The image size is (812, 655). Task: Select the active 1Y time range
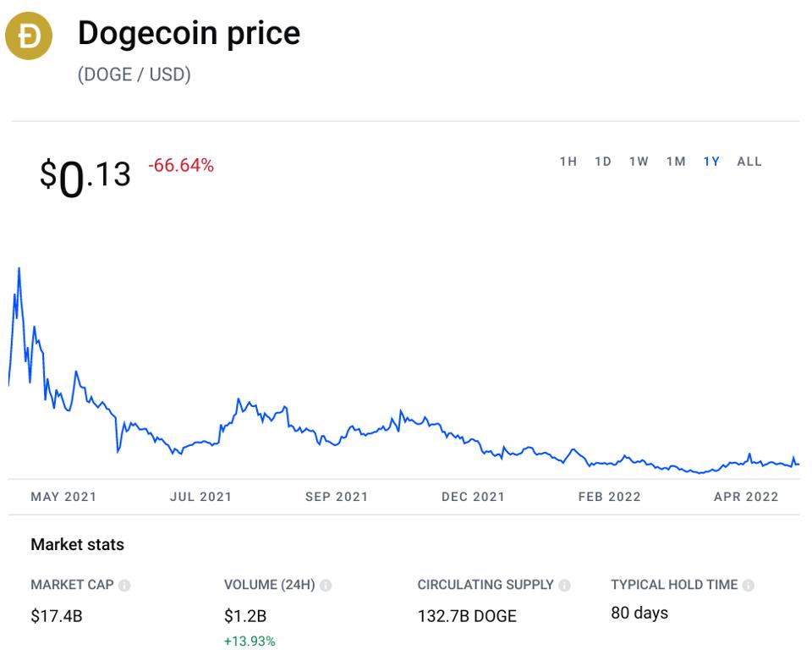[711, 161]
